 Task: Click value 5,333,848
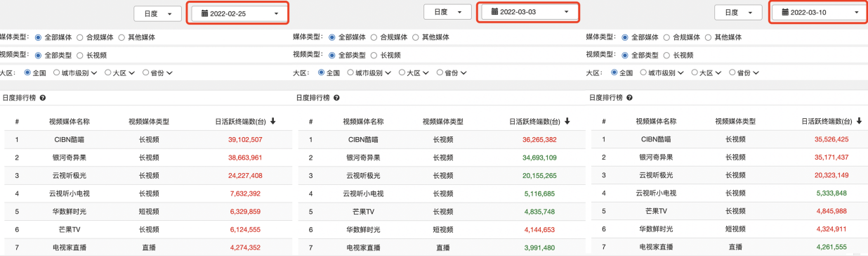(831, 193)
